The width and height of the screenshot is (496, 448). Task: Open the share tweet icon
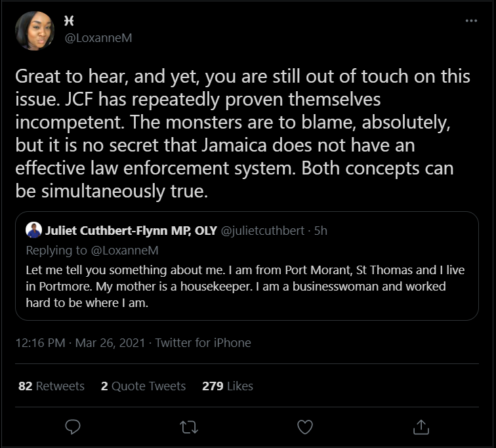421,426
